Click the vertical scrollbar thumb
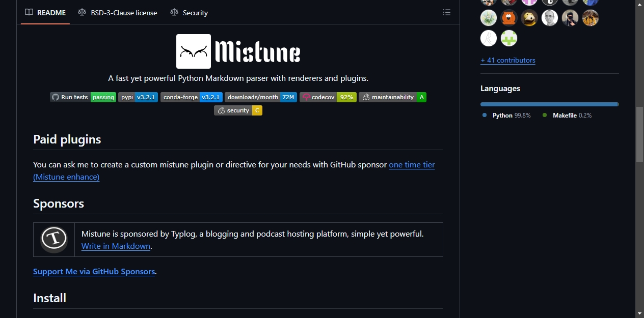Viewport: 644px width, 318px height. [x=639, y=134]
